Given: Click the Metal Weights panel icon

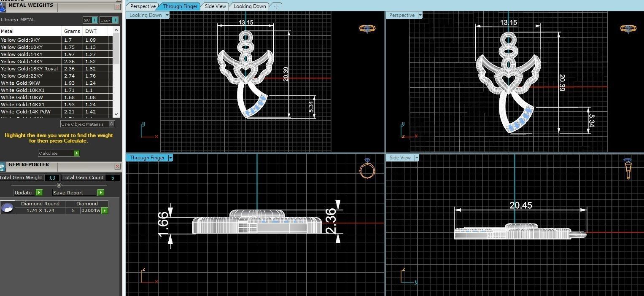Looking at the screenshot, I should 3,7.
